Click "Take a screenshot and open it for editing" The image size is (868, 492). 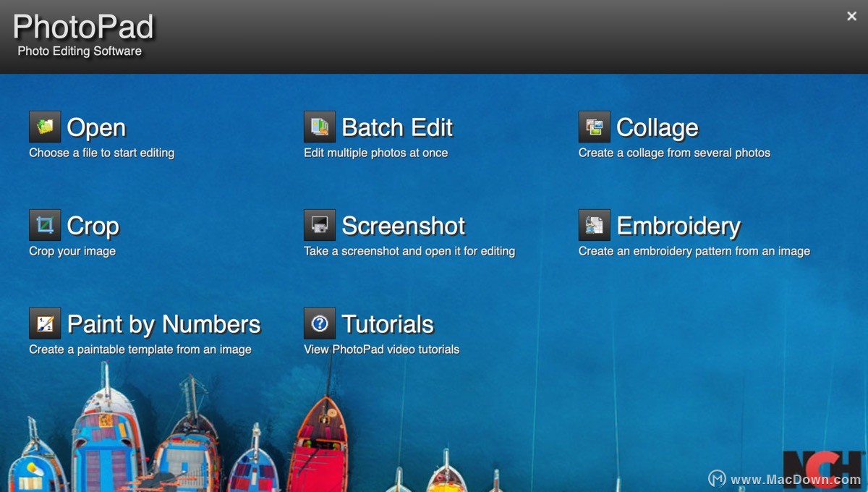click(x=409, y=251)
